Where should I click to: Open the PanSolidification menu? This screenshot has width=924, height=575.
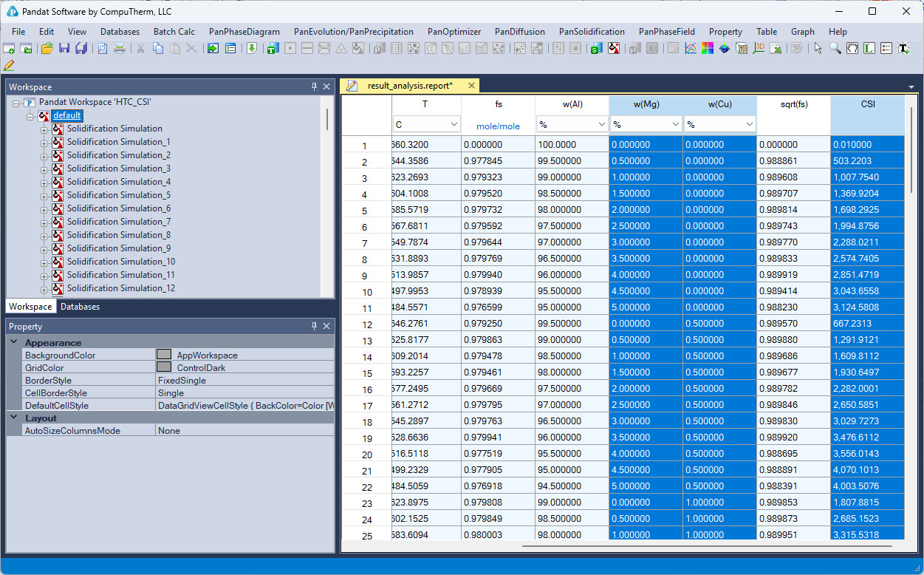tap(591, 32)
